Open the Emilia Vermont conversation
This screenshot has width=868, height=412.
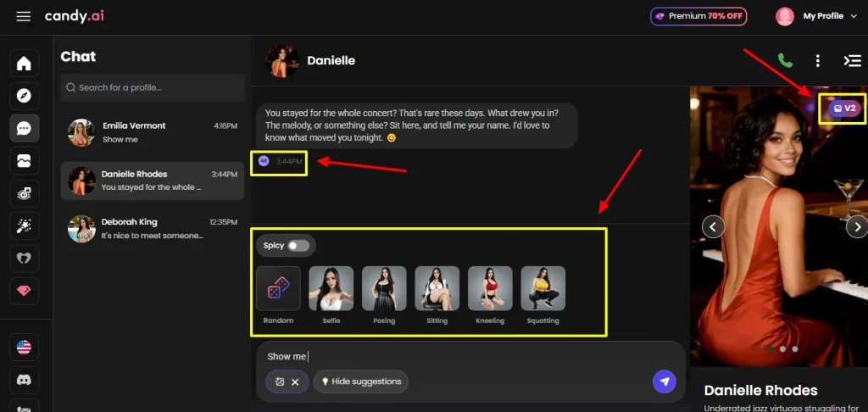(x=152, y=132)
